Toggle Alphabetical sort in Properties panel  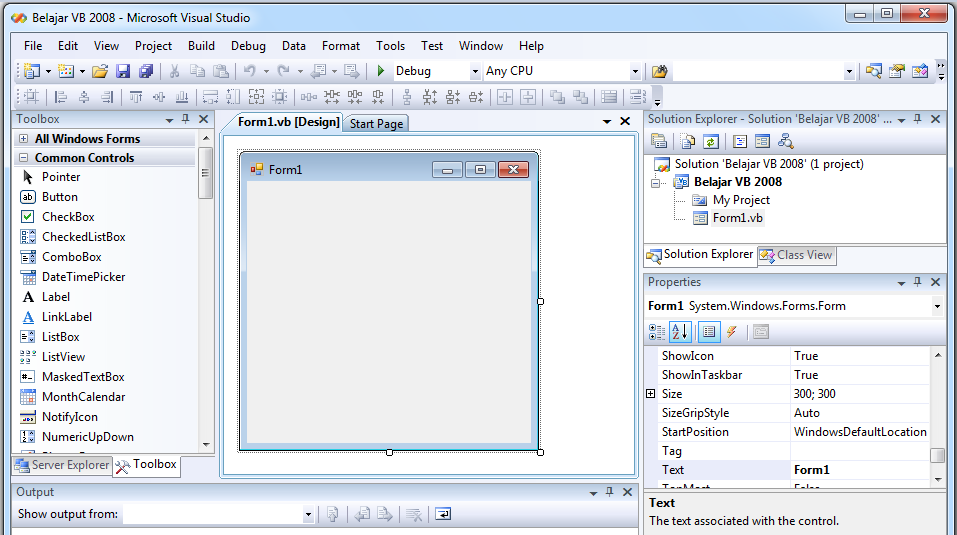tap(680, 332)
